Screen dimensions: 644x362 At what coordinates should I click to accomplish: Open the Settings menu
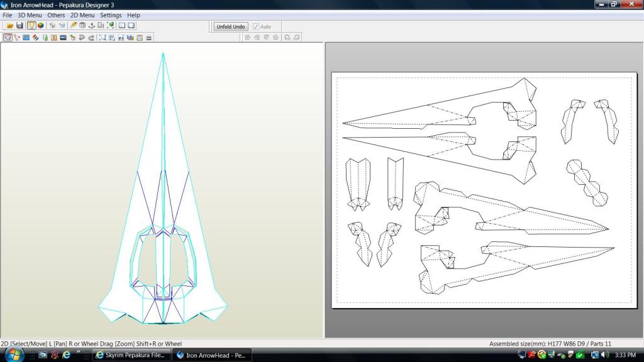(111, 15)
